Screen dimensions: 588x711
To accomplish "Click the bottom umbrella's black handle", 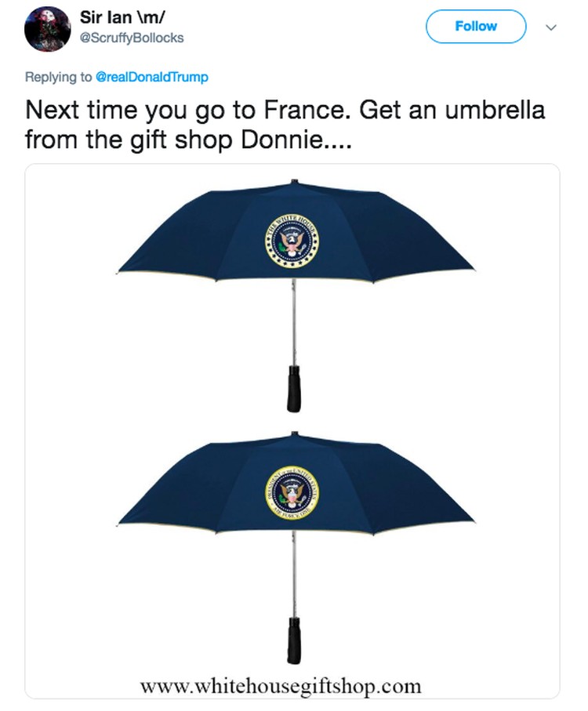I will click(294, 640).
